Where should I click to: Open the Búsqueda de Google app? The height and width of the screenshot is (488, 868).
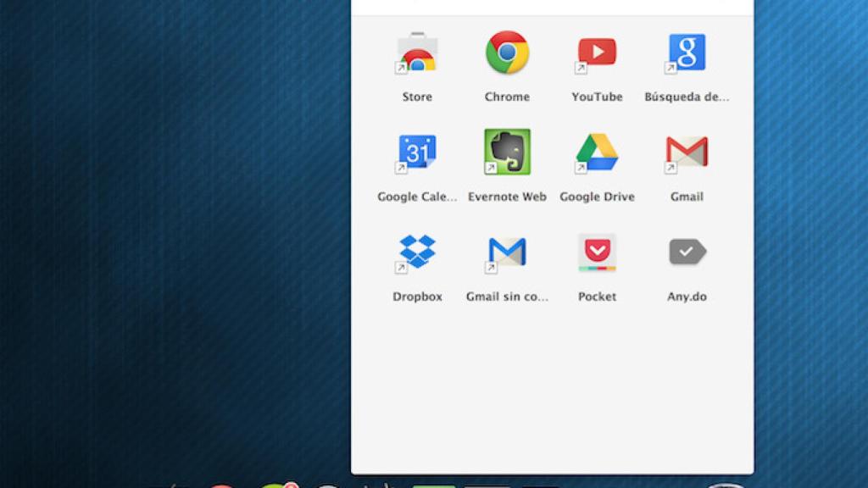[687, 53]
